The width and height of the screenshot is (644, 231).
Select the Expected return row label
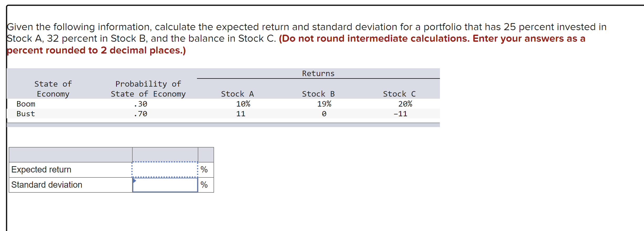41,170
